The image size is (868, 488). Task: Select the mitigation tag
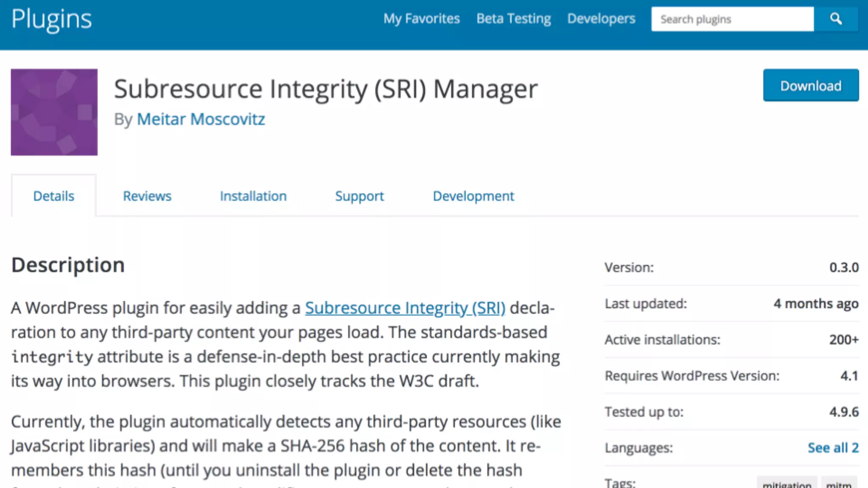tap(787, 484)
